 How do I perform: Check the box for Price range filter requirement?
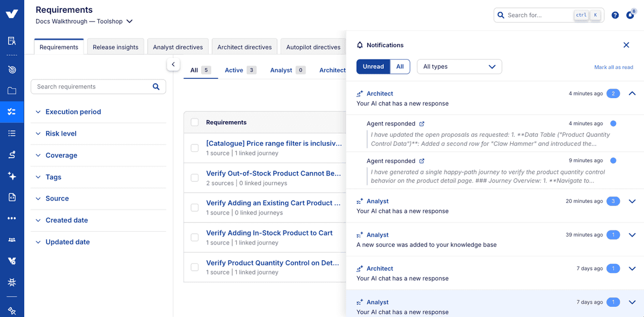click(x=195, y=148)
